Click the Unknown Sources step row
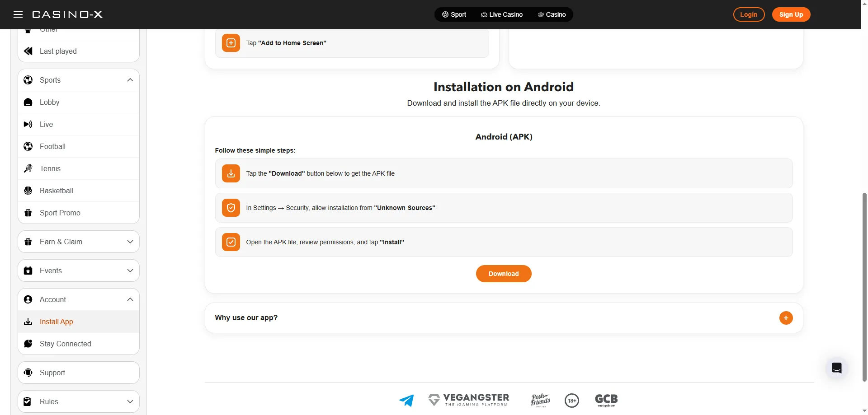This screenshot has height=415, width=868. click(504, 208)
